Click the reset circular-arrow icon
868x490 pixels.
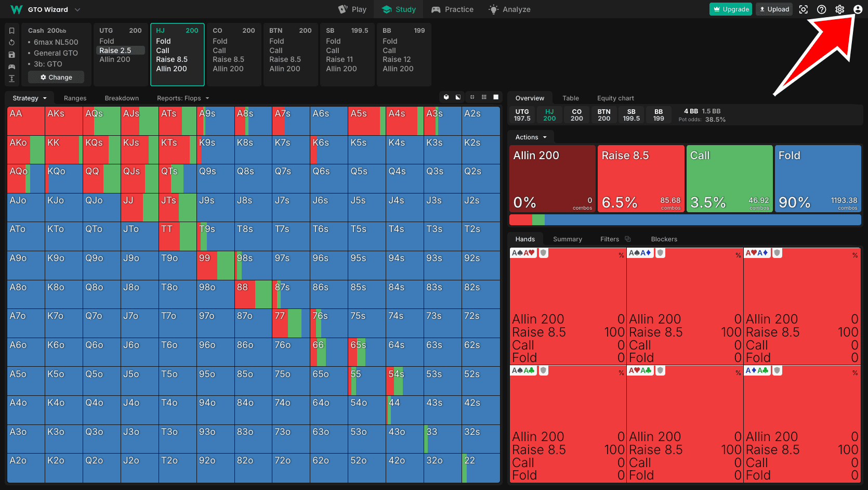(x=11, y=43)
